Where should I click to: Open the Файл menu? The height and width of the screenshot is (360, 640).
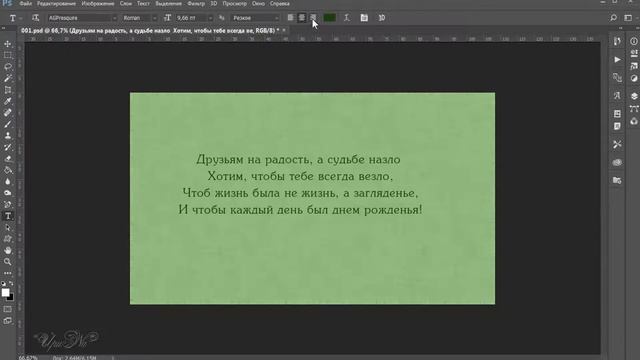(25, 3)
